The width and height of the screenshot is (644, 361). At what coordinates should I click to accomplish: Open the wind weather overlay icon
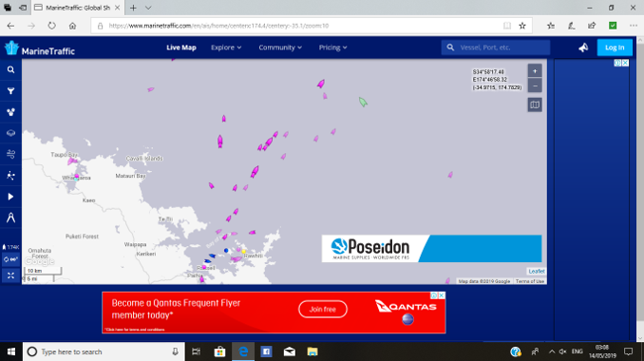point(10,154)
